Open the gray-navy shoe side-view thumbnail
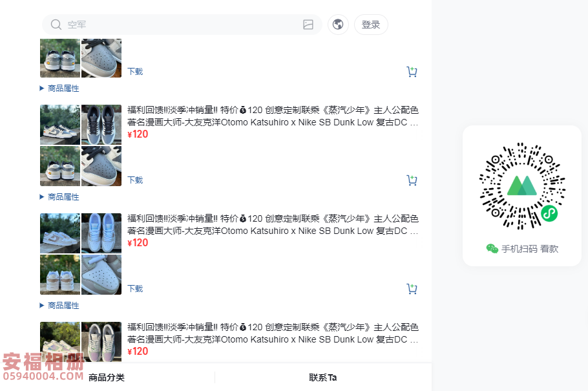Screen dimensions: 588x391 [60, 125]
